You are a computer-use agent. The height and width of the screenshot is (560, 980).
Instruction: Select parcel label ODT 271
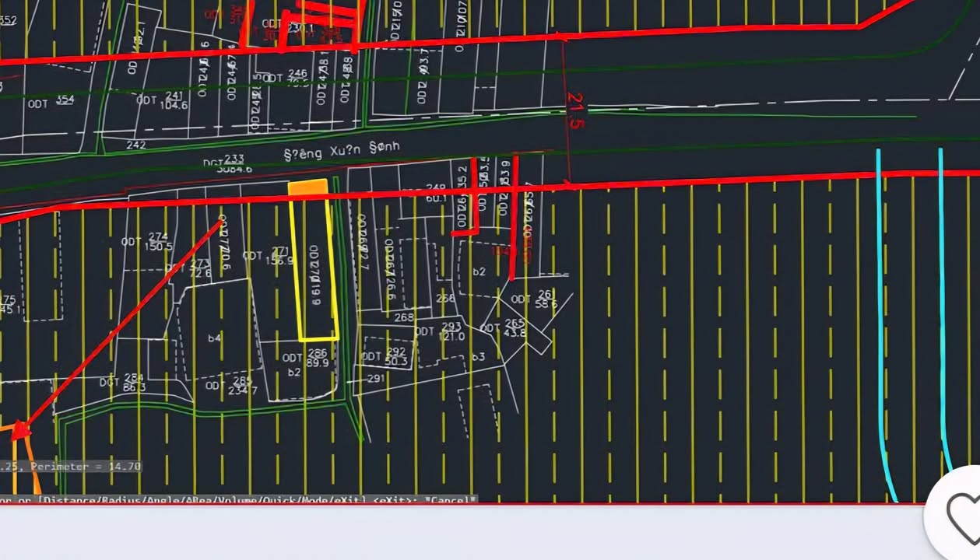pos(267,256)
